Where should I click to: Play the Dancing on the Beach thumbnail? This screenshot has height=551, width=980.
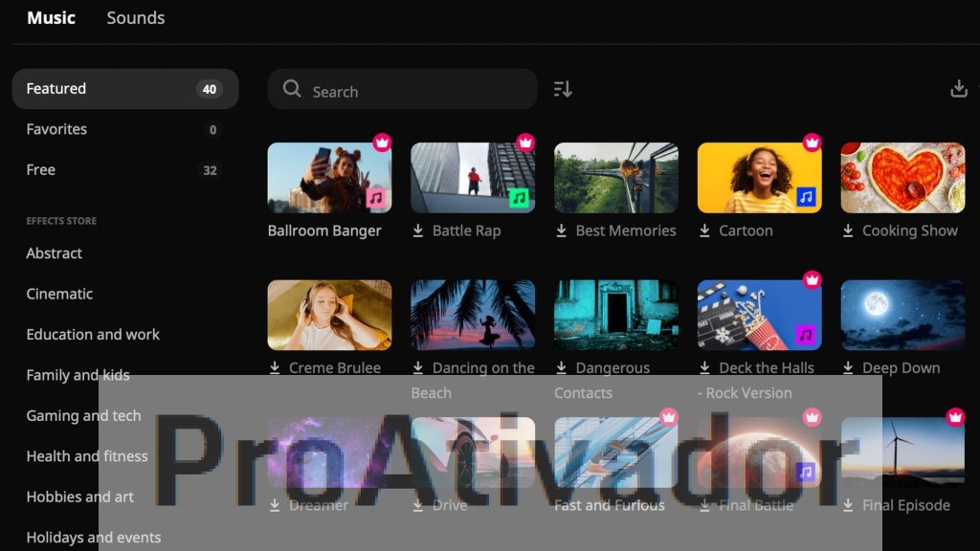click(x=472, y=314)
